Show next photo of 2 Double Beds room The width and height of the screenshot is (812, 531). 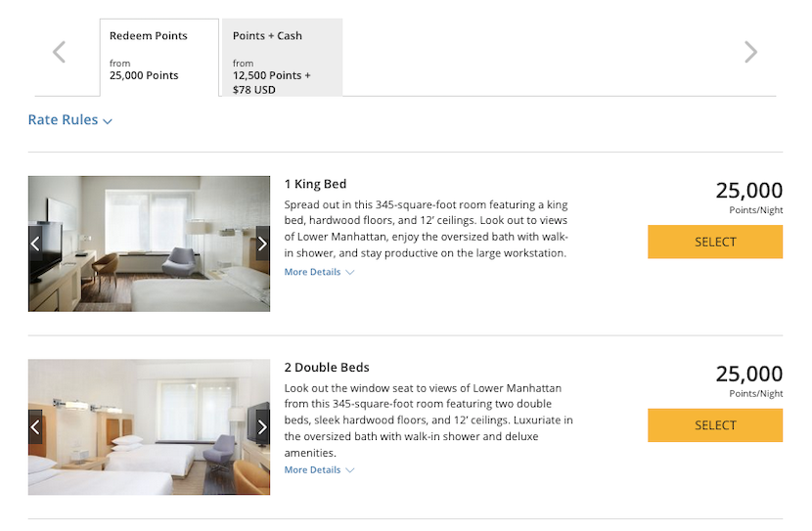[x=262, y=427]
